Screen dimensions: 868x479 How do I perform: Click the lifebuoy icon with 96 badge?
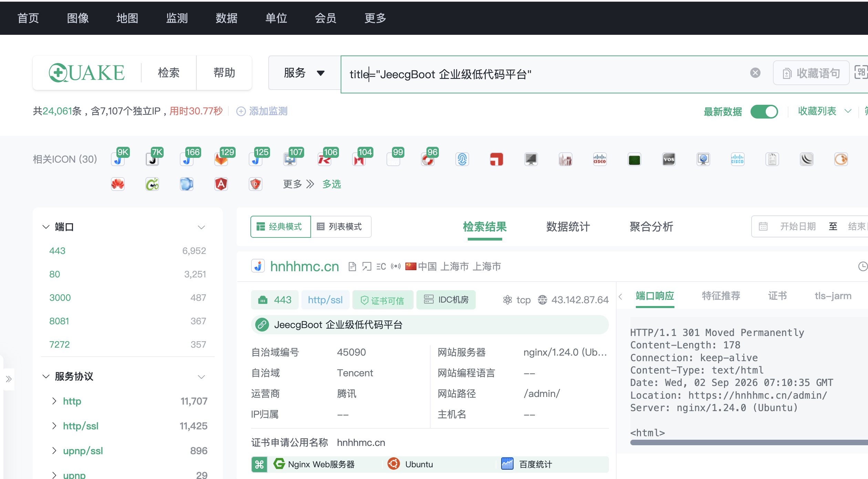click(x=428, y=159)
